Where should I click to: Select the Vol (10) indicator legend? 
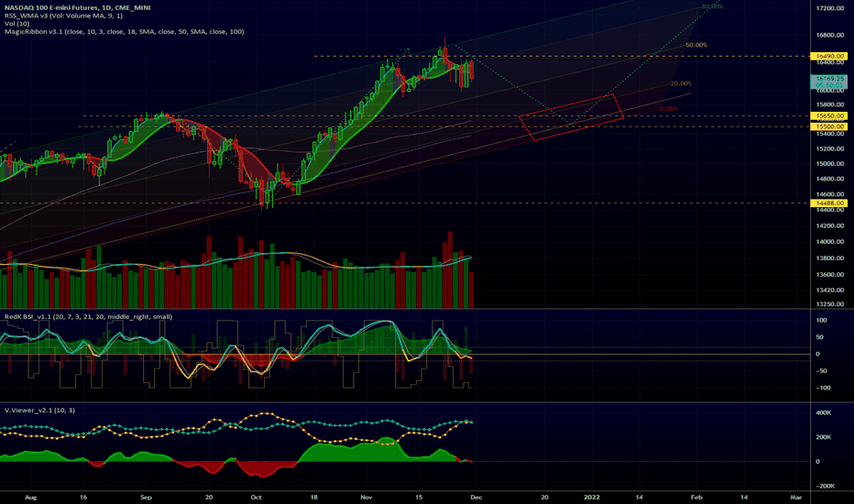point(16,24)
